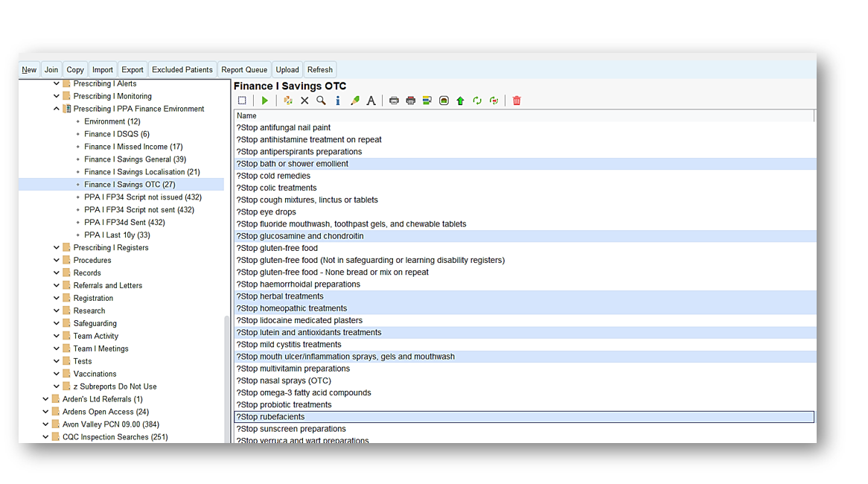868x484 pixels.
Task: Click the green pencil edit icon
Action: (355, 101)
